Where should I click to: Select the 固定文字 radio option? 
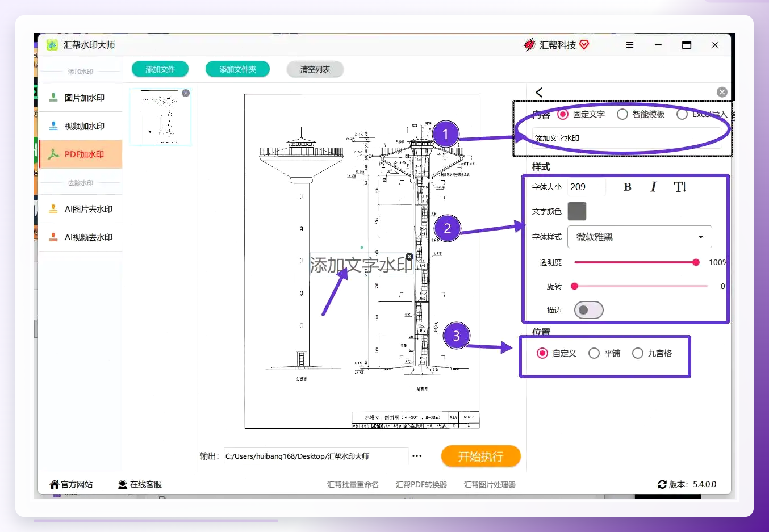tap(563, 114)
